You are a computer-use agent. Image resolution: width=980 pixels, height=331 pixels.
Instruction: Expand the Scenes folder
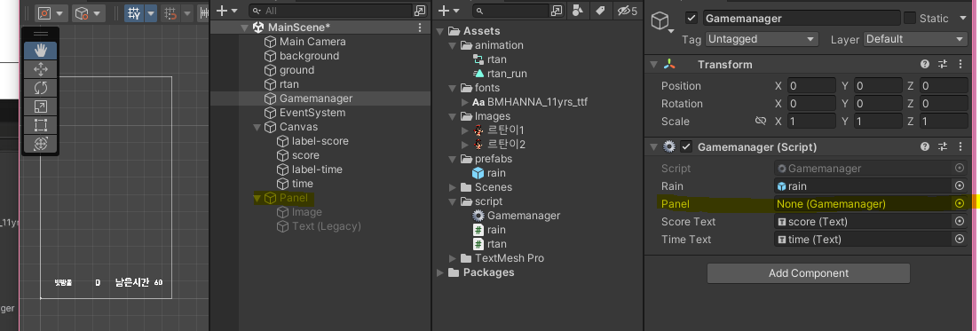[453, 187]
